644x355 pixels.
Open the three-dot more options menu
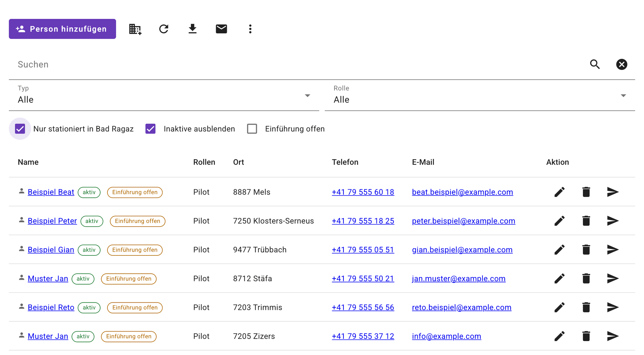[x=250, y=29]
